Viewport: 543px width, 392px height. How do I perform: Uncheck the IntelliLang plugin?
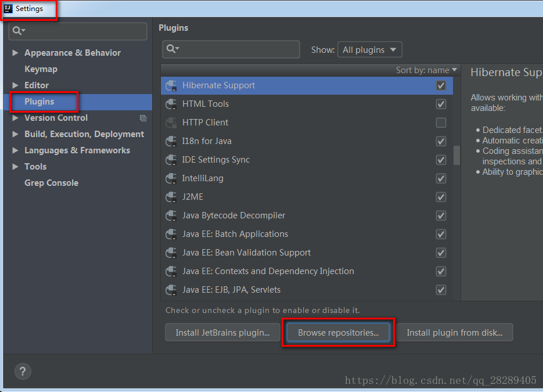(x=441, y=178)
